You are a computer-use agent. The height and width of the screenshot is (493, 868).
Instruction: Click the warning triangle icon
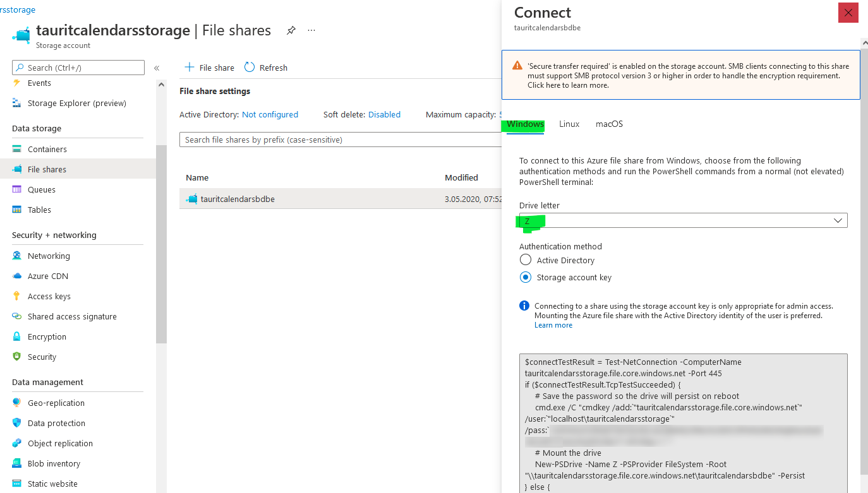517,66
